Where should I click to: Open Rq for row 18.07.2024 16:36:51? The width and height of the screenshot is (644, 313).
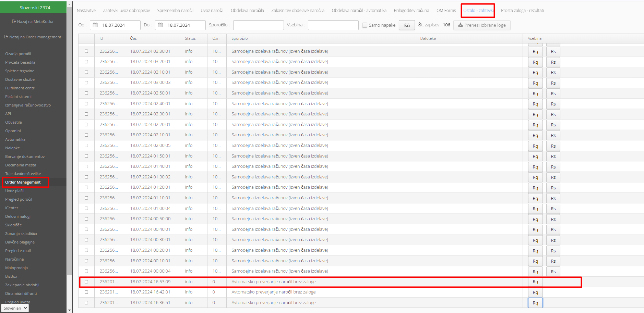pos(535,303)
